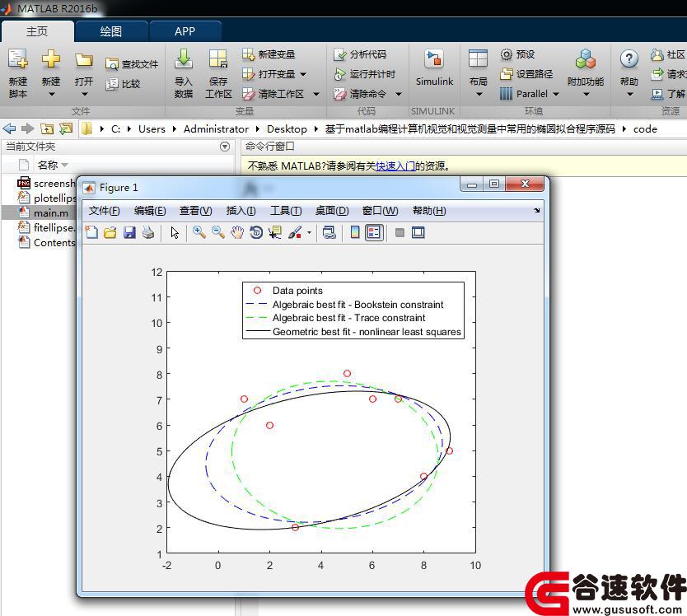
Task: Expand the Parallel dropdown menu
Action: (556, 94)
